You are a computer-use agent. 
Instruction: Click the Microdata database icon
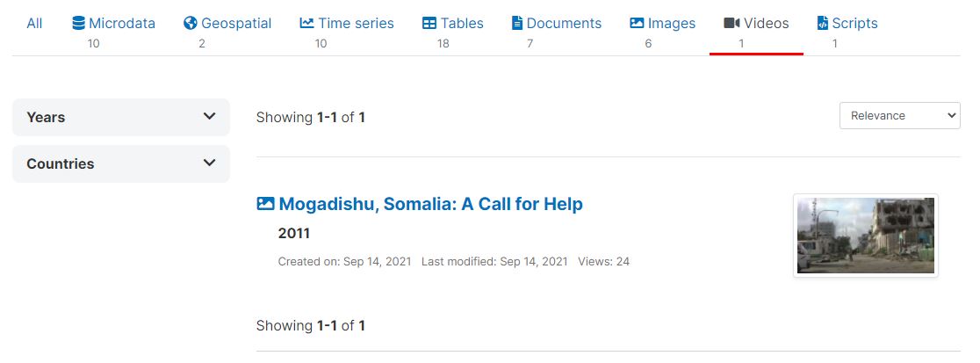[79, 23]
